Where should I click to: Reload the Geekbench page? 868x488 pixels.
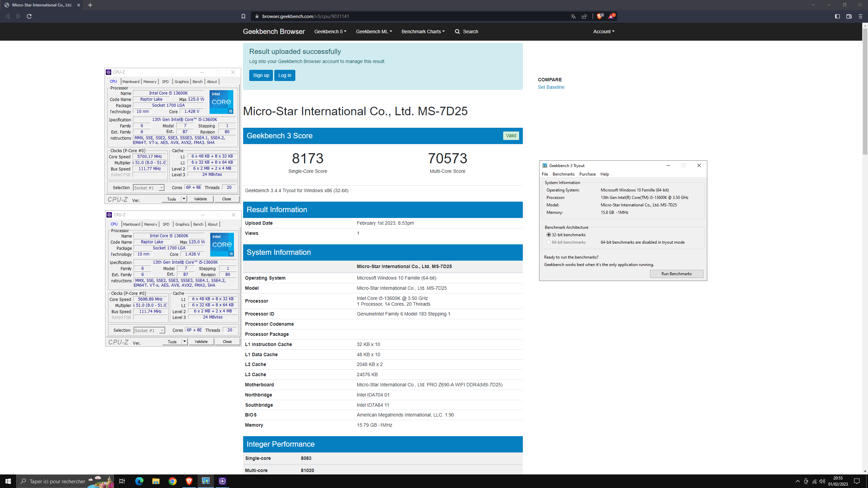pyautogui.click(x=29, y=16)
